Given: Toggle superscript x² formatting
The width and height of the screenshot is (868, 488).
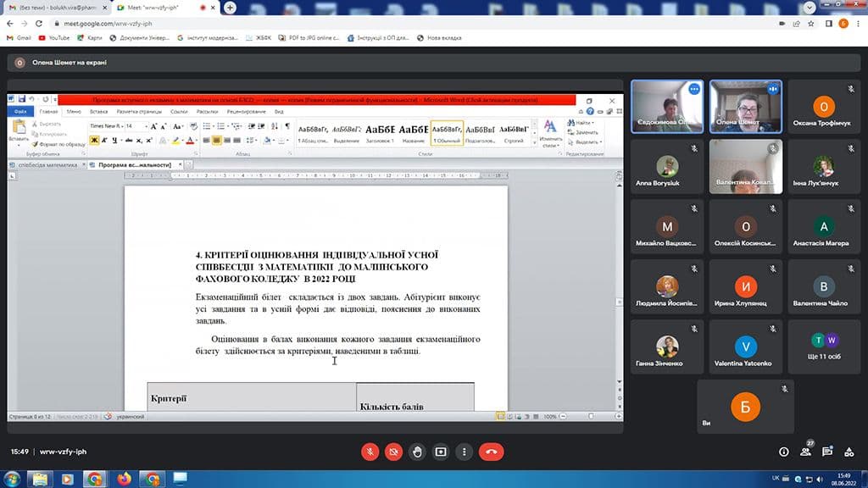Looking at the screenshot, I should pos(149,141).
